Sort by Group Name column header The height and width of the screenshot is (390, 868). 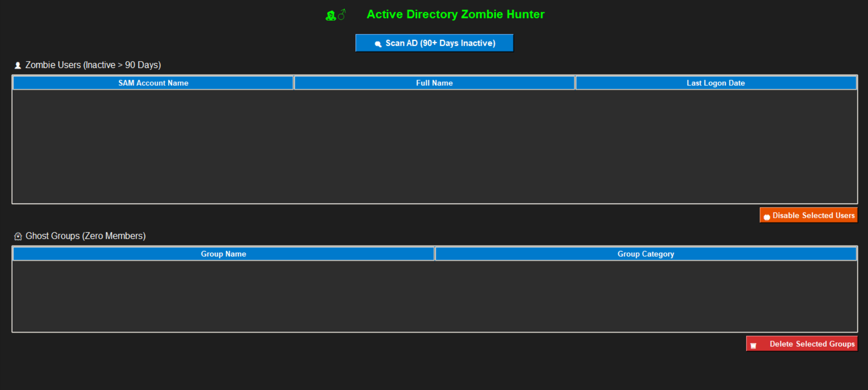pyautogui.click(x=223, y=254)
